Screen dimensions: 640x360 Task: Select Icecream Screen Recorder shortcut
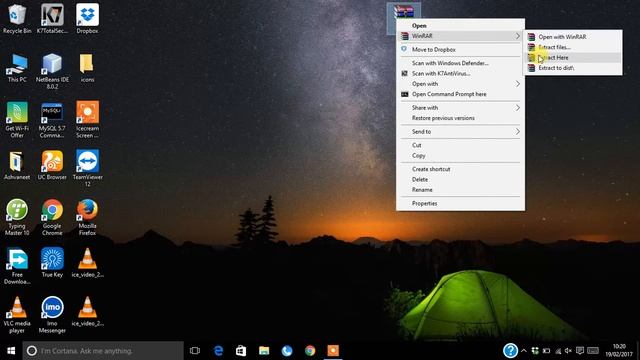87,120
